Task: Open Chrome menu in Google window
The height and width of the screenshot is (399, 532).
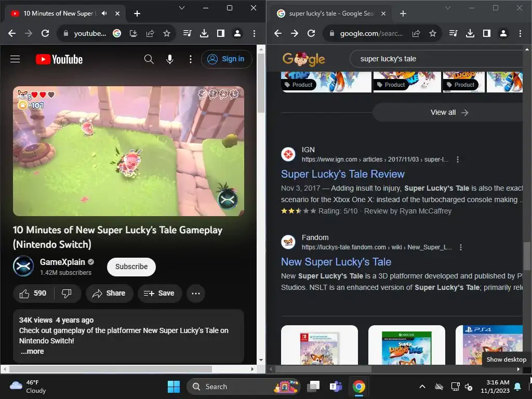Action: point(520,33)
